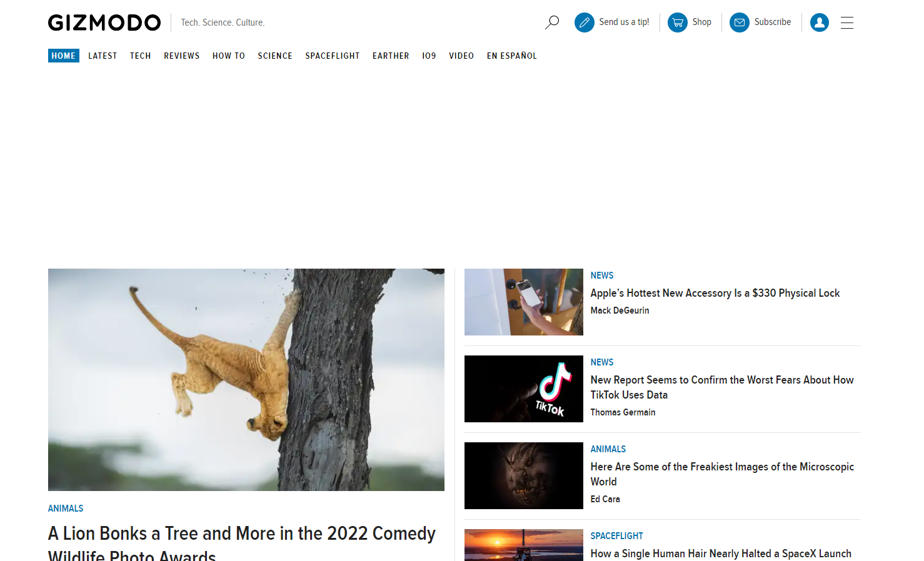
Task: Open the user account profile icon
Action: click(819, 22)
